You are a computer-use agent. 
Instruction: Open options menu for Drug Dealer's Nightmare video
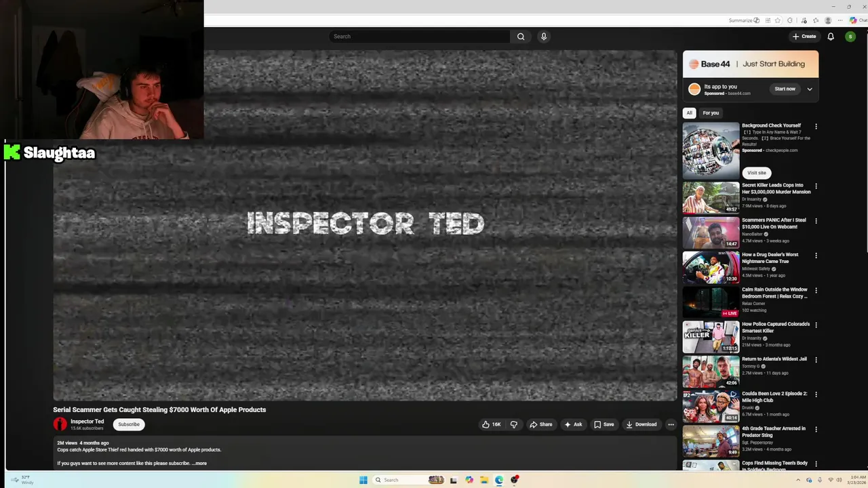(816, 256)
